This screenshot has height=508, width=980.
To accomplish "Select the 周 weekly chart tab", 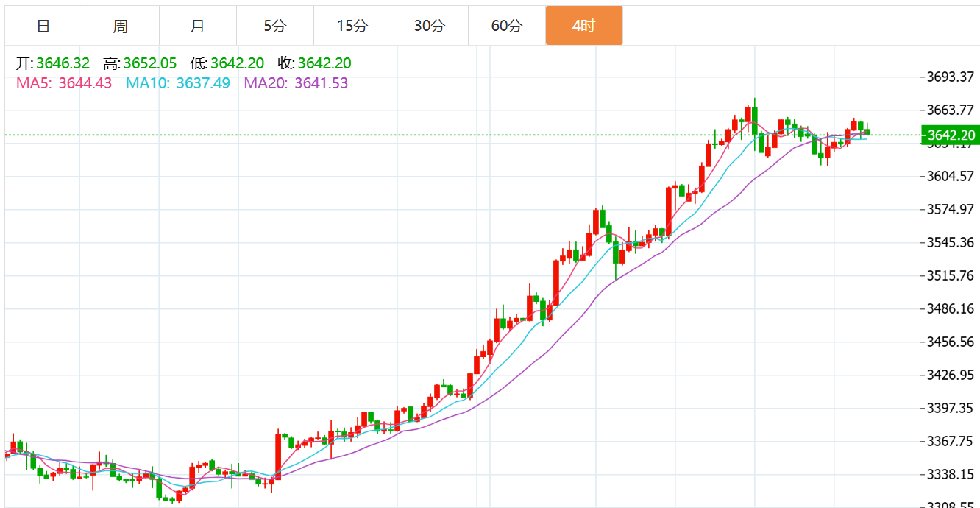I will (121, 26).
